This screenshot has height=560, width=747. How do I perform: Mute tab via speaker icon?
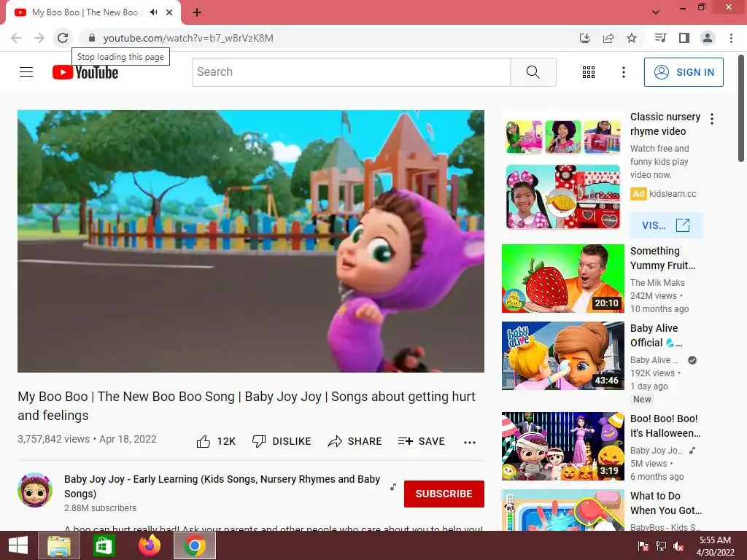tap(153, 12)
